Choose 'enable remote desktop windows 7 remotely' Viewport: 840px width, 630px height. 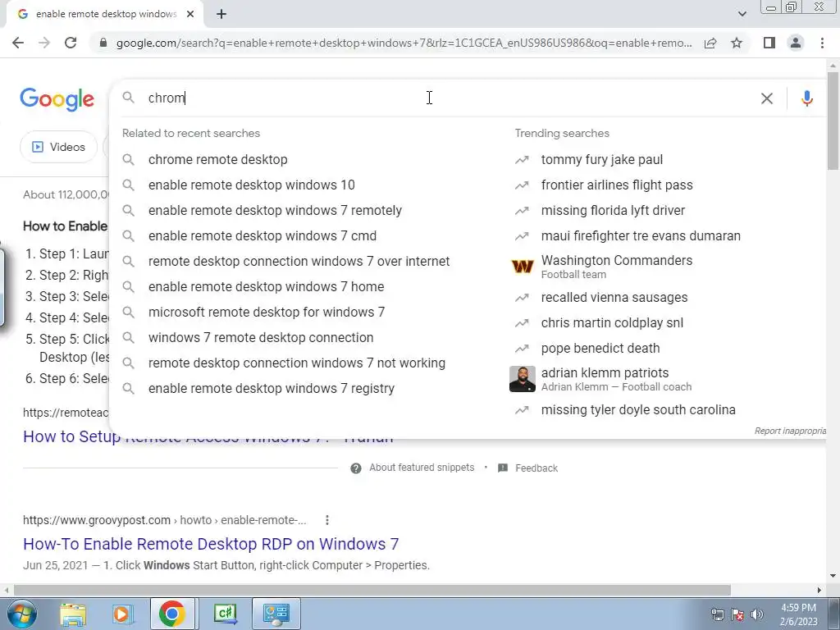click(275, 211)
